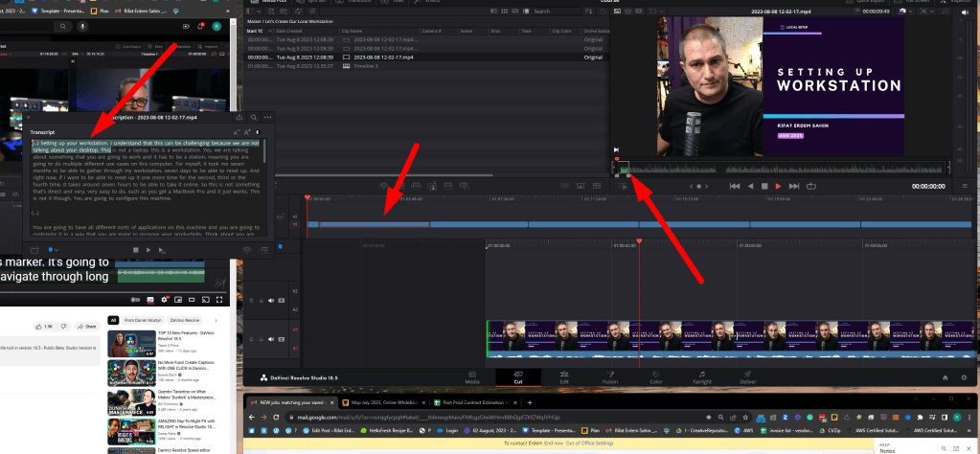Close the Transcription panel
This screenshot has height=454, width=980.
click(x=29, y=117)
